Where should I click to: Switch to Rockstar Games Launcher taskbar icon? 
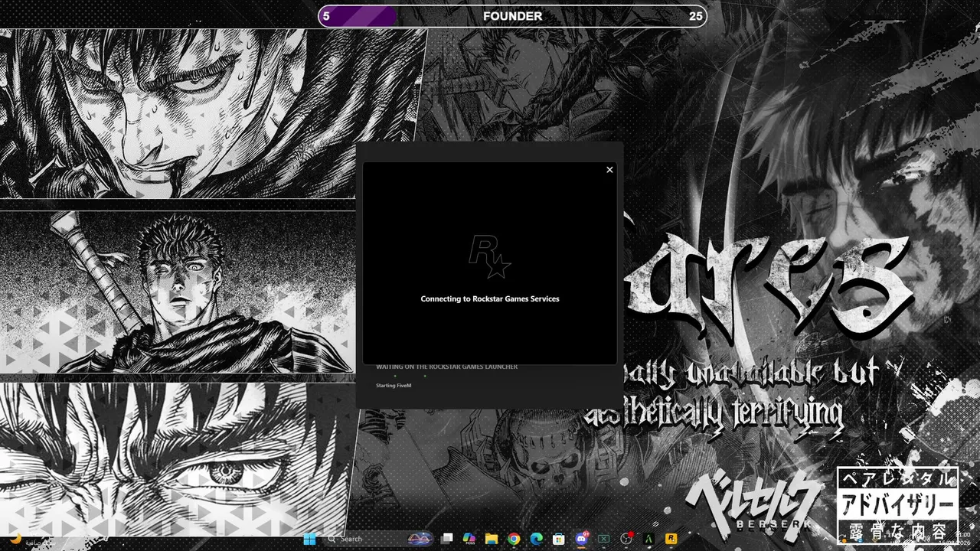coord(671,539)
